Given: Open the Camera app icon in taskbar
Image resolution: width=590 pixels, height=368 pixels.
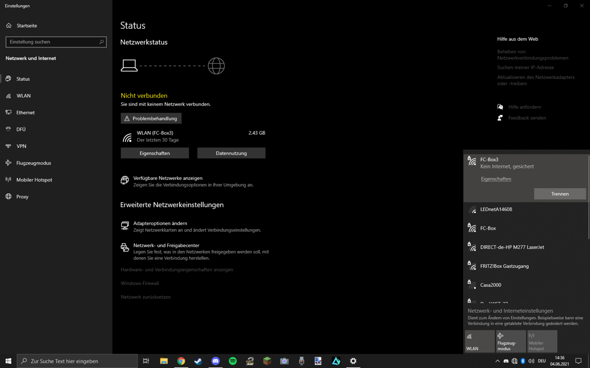Looking at the screenshot, I should point(284,361).
